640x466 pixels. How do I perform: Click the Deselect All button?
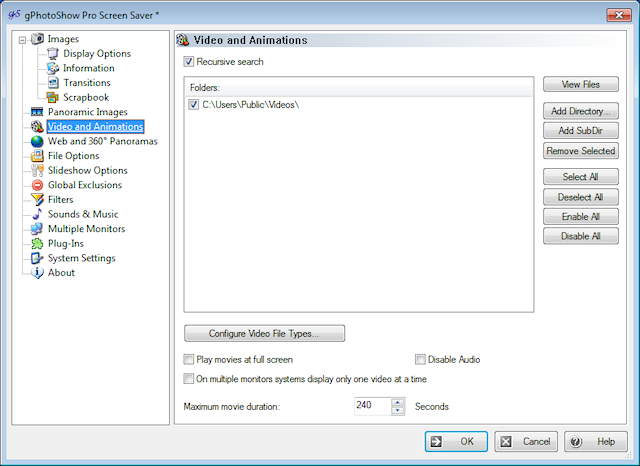coord(580,197)
